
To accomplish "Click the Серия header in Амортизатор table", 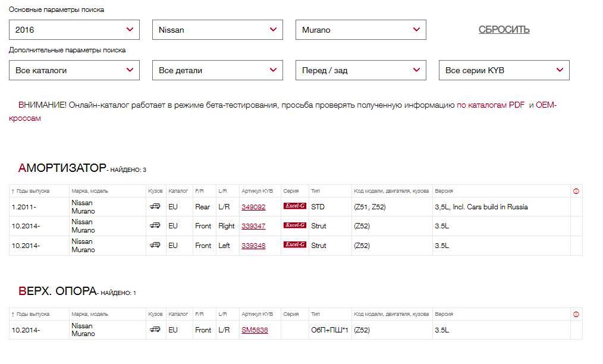I will coord(291,192).
